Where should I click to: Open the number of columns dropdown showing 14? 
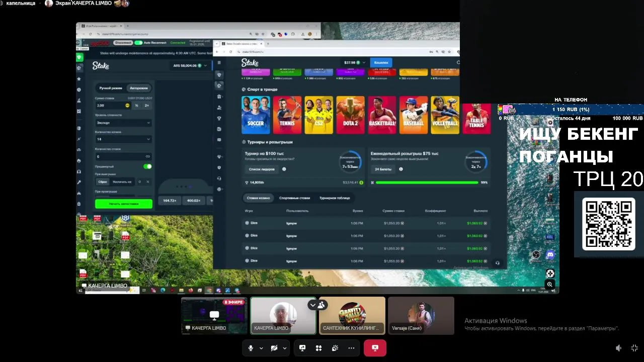click(123, 139)
